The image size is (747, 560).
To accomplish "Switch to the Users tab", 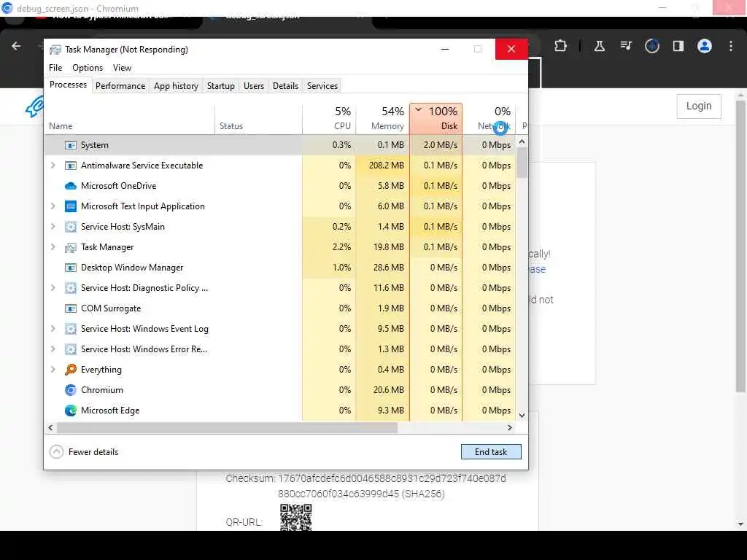I will (x=253, y=86).
